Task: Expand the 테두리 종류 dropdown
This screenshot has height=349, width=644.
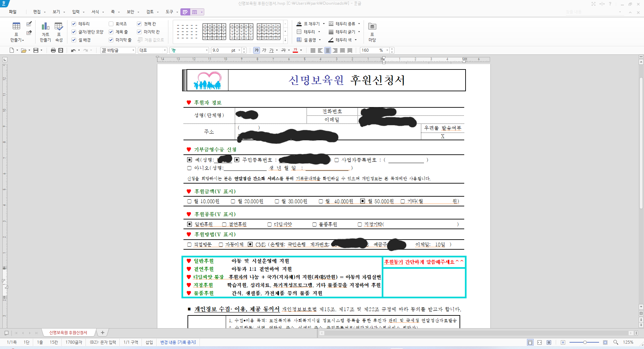Action: click(359, 24)
